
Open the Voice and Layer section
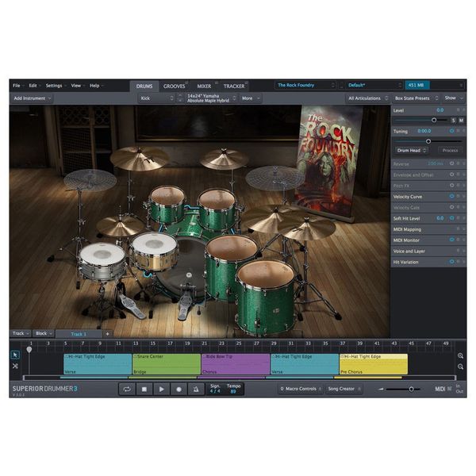[x=428, y=251]
